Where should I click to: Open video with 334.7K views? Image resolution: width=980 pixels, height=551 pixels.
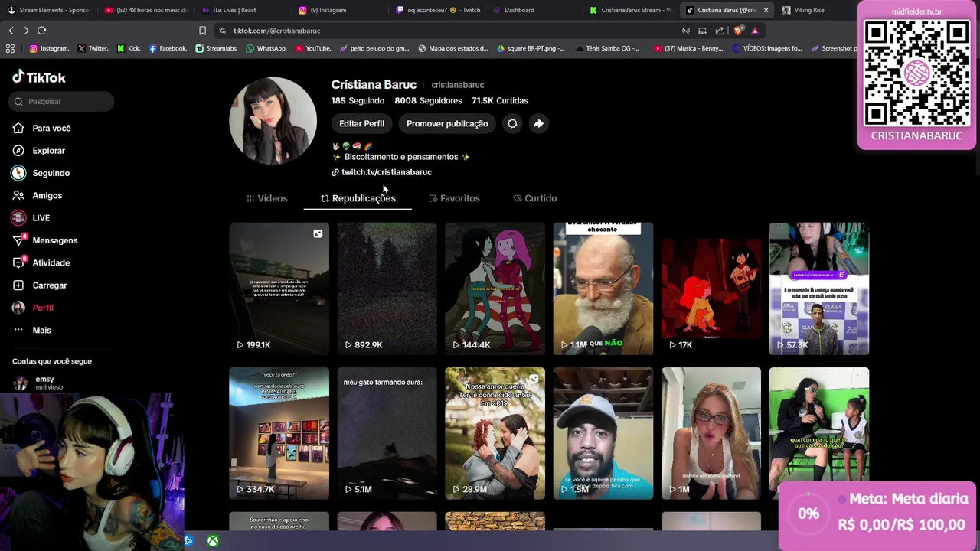pos(279,433)
